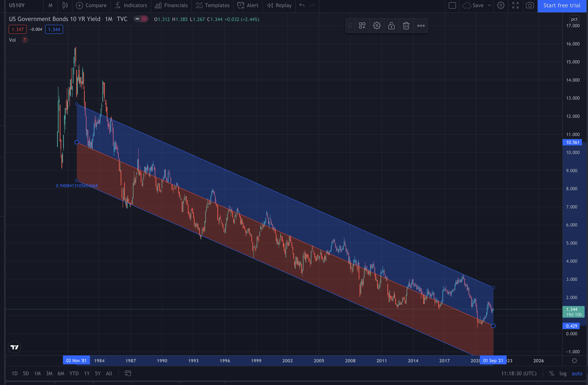This screenshot has width=588, height=385.
Task: Expand the Save dropdown arrow
Action: pyautogui.click(x=489, y=5)
